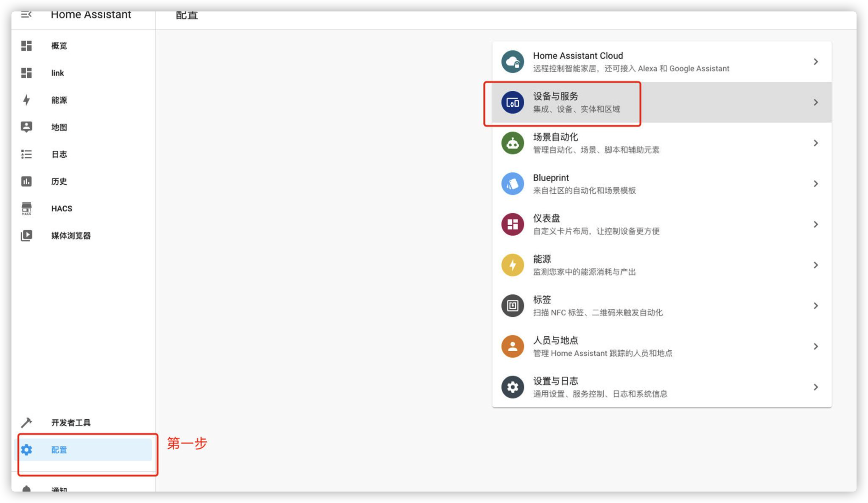Expand 设置与日志 row chevron
Image resolution: width=868 pixels, height=503 pixels.
pyautogui.click(x=815, y=387)
